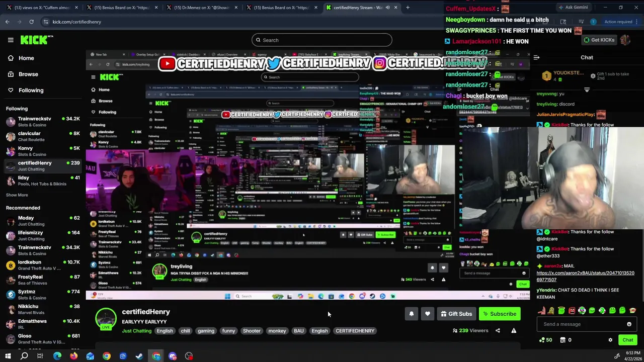Click the green Subscribe button

[500, 314]
